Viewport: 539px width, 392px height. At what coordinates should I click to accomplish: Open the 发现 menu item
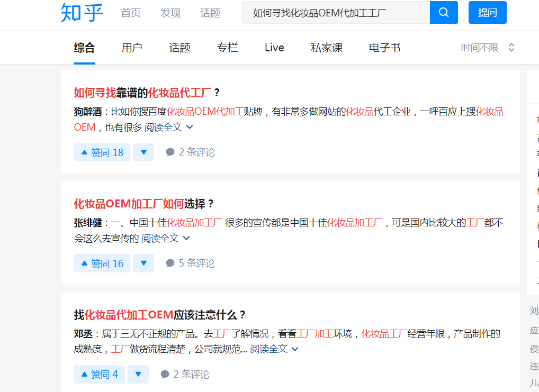(x=170, y=13)
